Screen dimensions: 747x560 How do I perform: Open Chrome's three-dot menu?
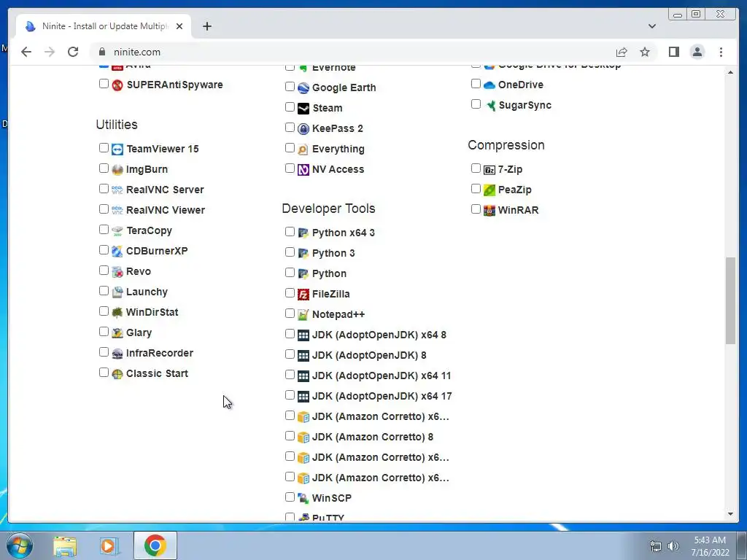pos(721,52)
